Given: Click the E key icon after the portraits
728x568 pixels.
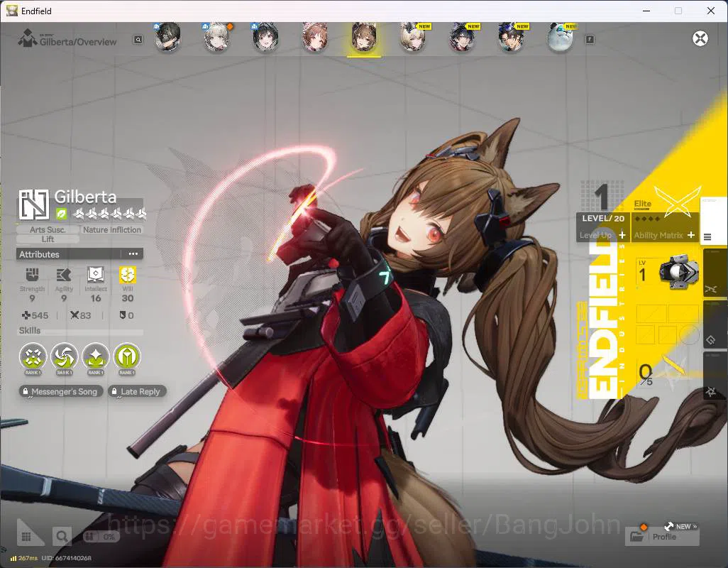Looking at the screenshot, I should point(590,40).
